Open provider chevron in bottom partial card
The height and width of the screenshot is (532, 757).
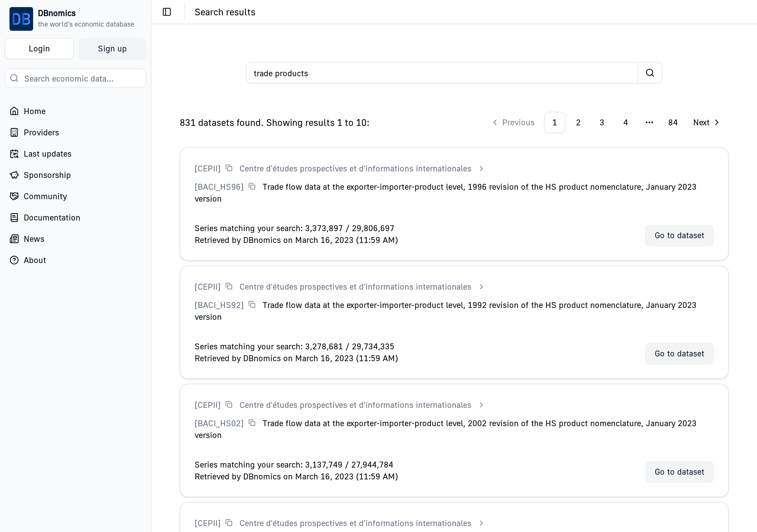tap(481, 523)
